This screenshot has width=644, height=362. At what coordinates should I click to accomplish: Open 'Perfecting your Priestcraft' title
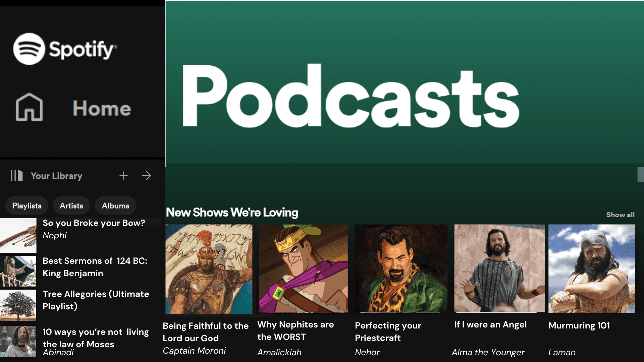tap(388, 331)
